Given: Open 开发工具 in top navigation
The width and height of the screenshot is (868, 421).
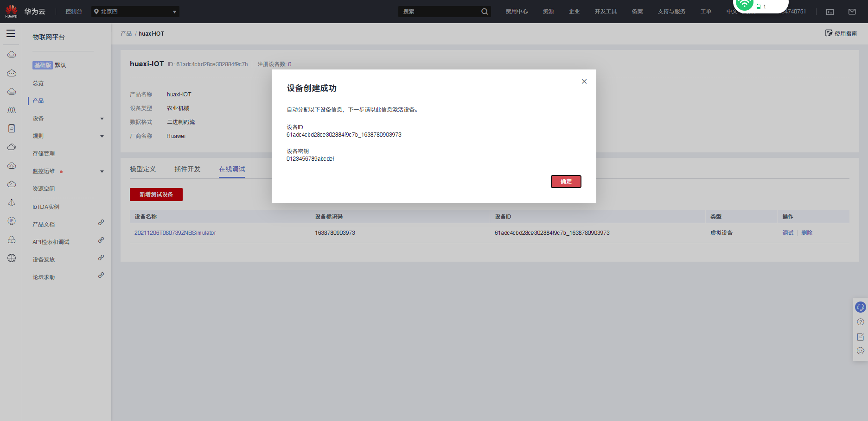Looking at the screenshot, I should [x=606, y=12].
